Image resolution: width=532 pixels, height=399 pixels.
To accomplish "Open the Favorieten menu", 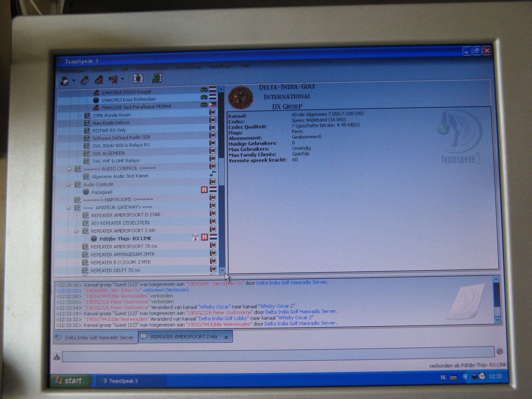I will [x=103, y=70].
